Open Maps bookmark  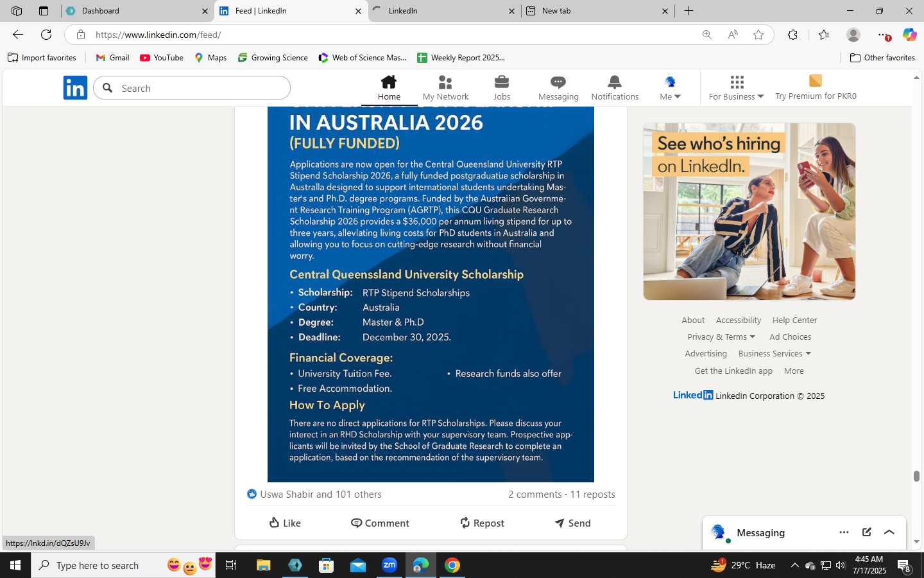(210, 57)
